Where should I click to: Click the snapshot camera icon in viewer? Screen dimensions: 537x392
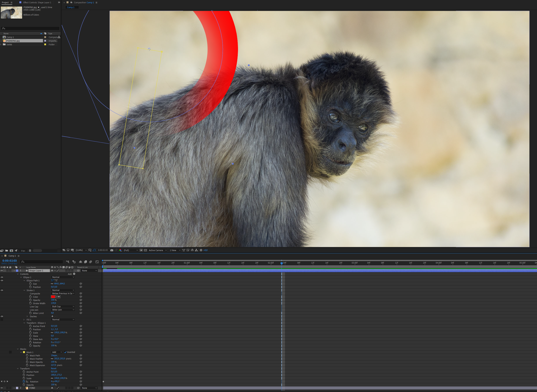(112, 250)
